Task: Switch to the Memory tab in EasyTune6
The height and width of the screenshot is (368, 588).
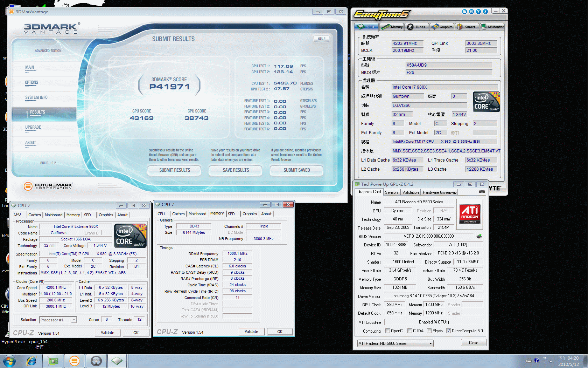Action: [392, 27]
